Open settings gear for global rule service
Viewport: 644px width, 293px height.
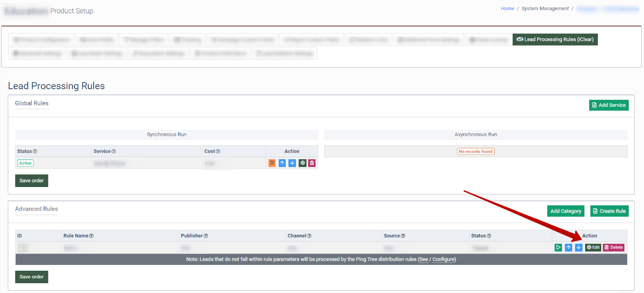coord(302,163)
